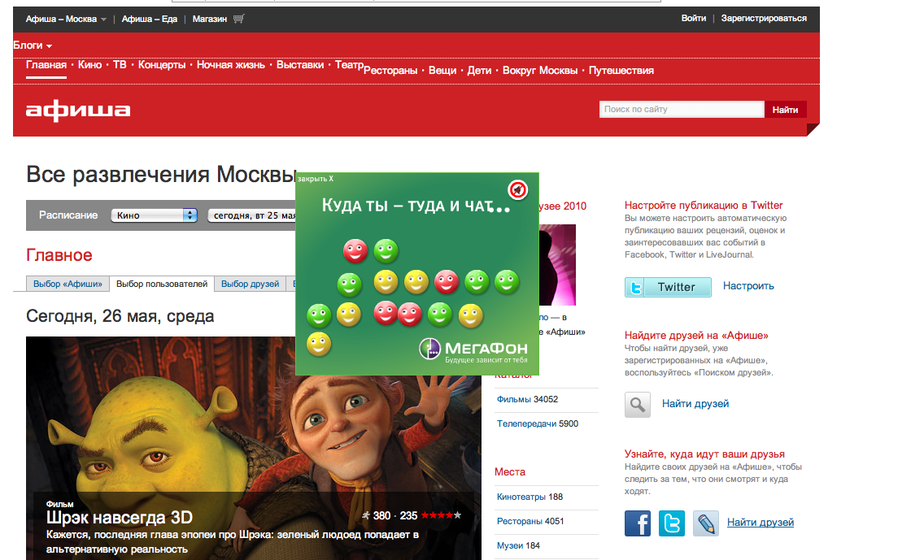Click the LiveJournal pencil icon

pos(706,523)
